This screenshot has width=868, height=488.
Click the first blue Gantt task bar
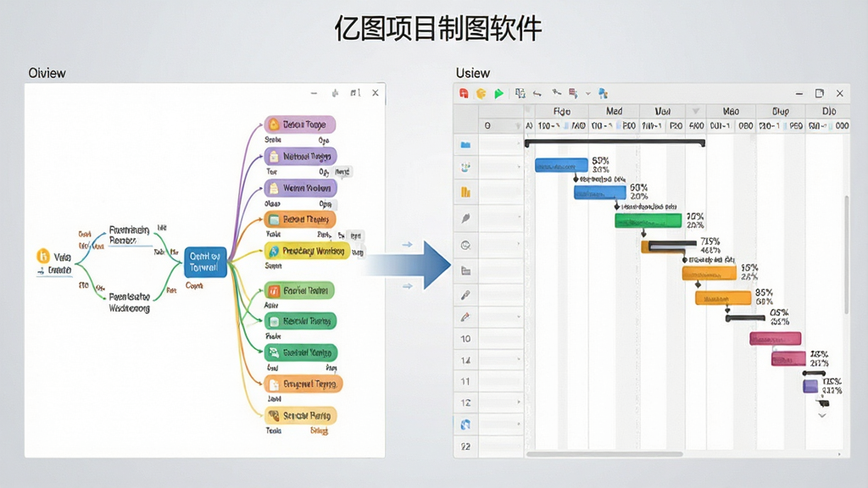coord(561,165)
